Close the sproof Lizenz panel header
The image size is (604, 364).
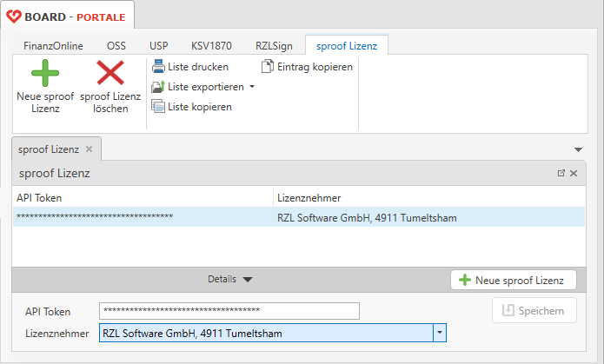click(574, 174)
